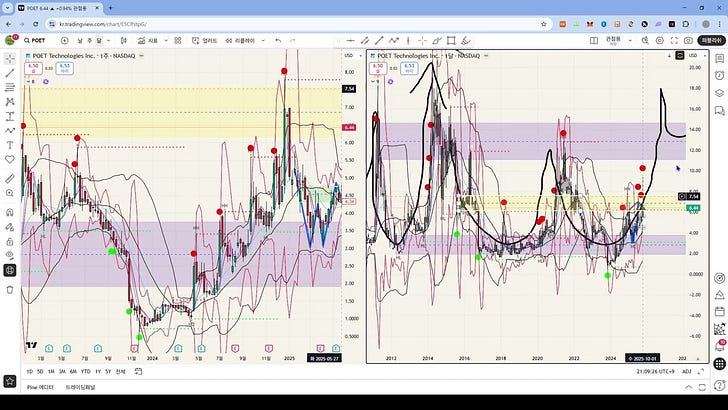Create an alert with 얼러트 button
This screenshot has width=728, height=410.
[204, 41]
